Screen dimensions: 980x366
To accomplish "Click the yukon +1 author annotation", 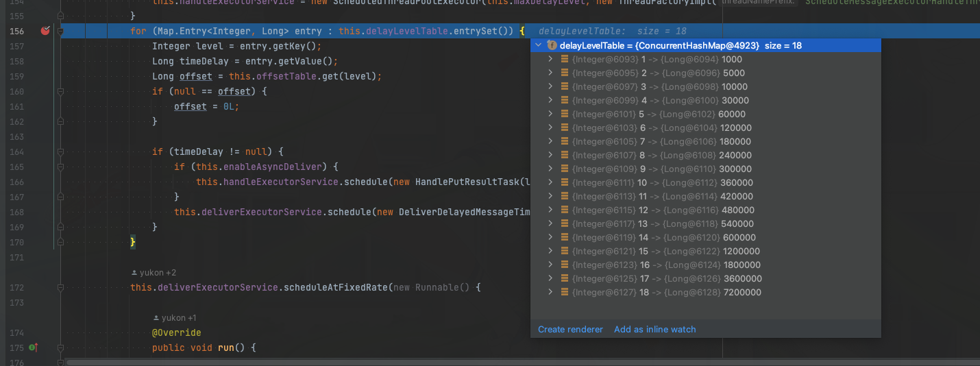I will click(175, 318).
